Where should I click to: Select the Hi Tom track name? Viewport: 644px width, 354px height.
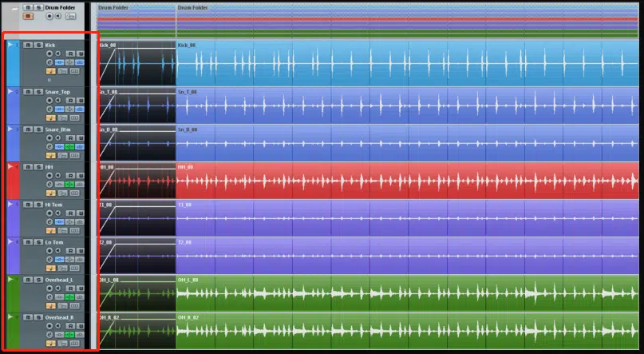click(x=53, y=205)
